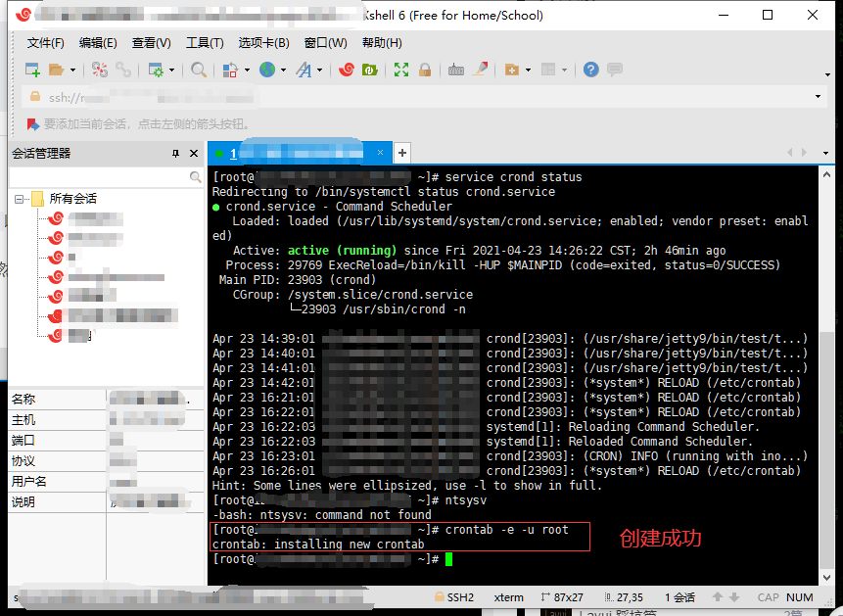
Task: Toggle the CAP indicator in status bar
Action: [x=768, y=596]
